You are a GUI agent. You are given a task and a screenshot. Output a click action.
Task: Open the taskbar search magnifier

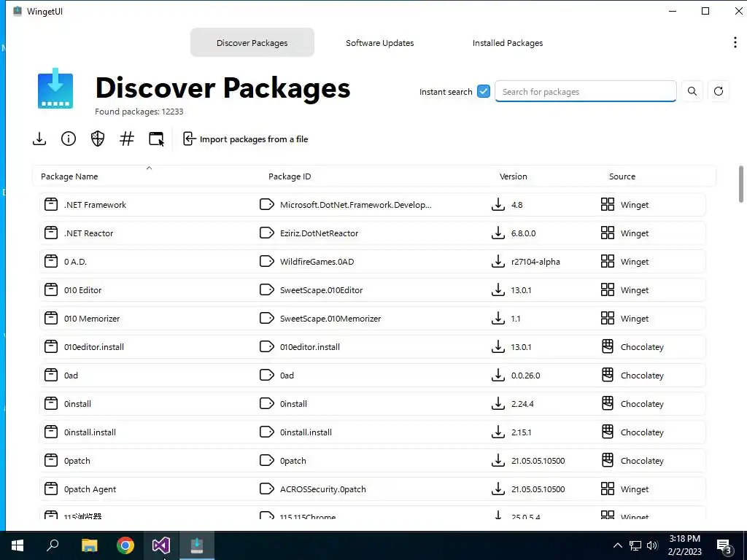click(53, 545)
